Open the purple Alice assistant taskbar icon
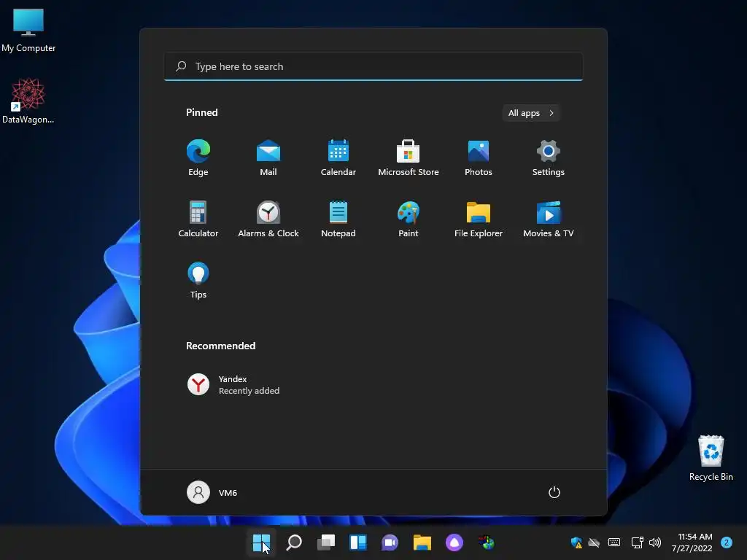 pyautogui.click(x=454, y=542)
